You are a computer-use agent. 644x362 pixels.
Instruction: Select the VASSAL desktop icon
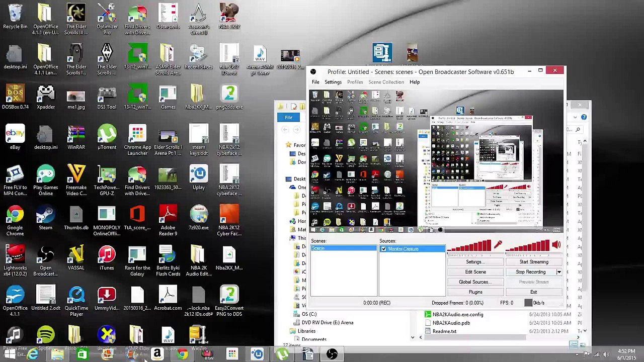[76, 258]
